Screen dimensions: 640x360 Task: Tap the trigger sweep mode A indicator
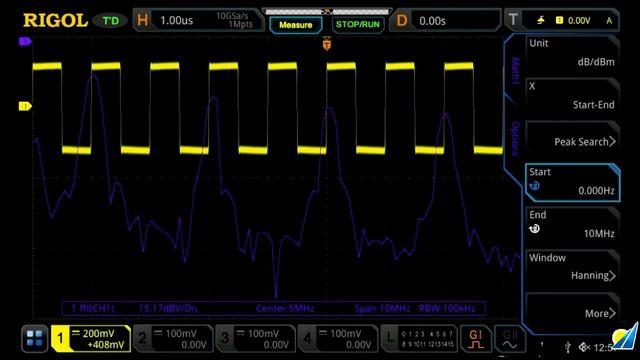609,20
